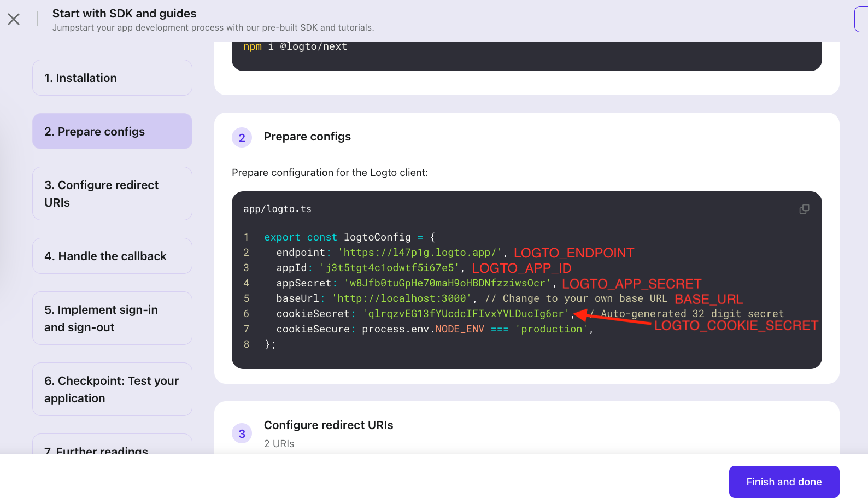Click the step 2 number badge
Screen dimensions: 868x504
[242, 138]
